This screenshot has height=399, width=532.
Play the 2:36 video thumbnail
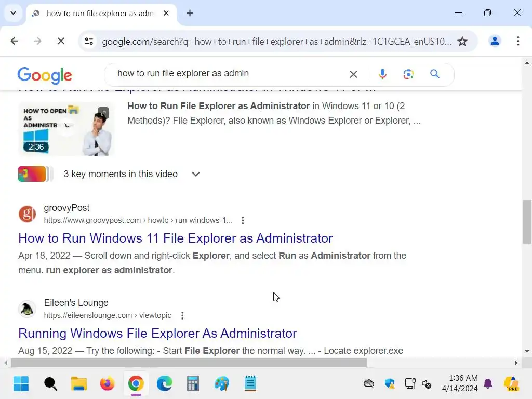[x=66, y=129]
